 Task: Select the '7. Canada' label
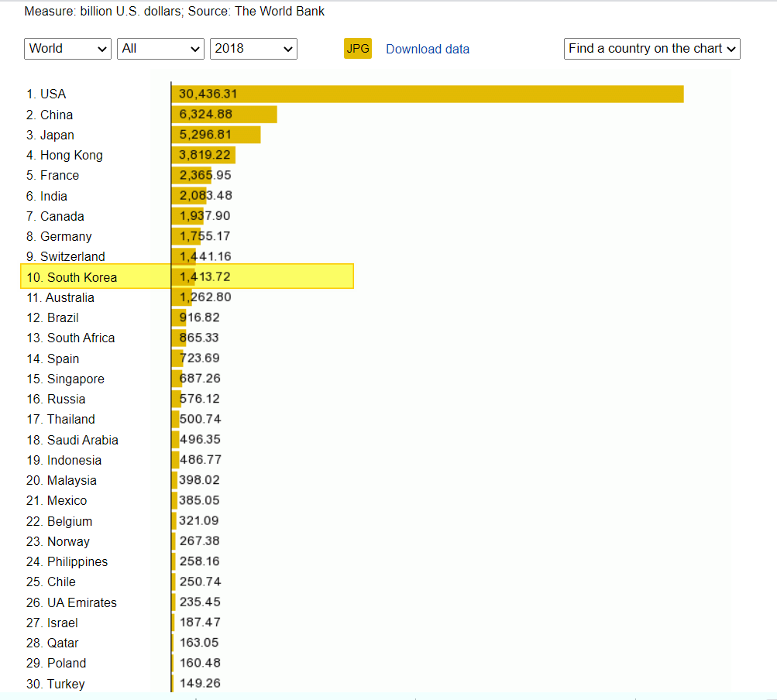55,217
